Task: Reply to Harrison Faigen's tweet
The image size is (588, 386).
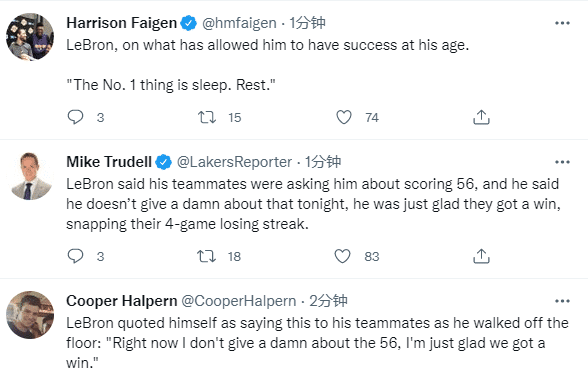Action: pos(75,117)
